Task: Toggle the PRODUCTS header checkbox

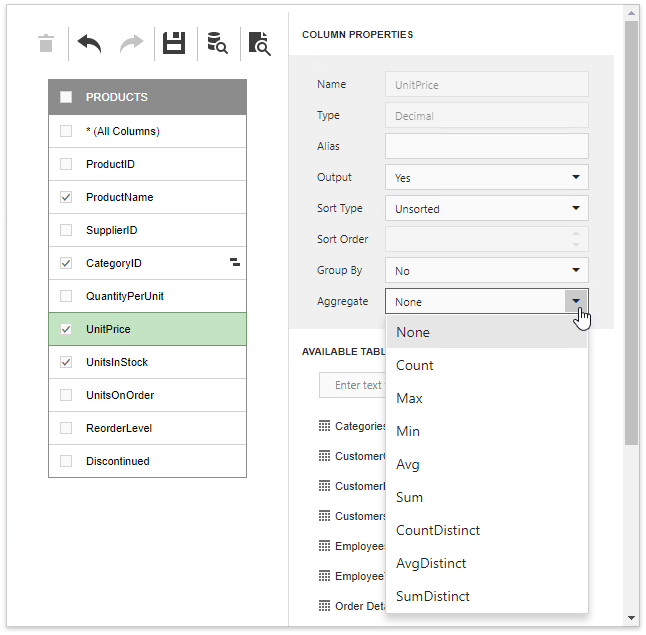Action: (66, 97)
